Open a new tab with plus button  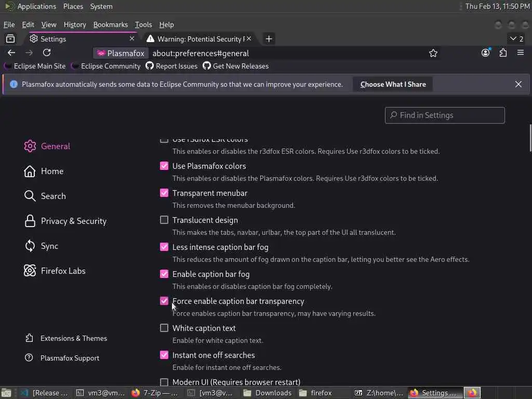269,38
